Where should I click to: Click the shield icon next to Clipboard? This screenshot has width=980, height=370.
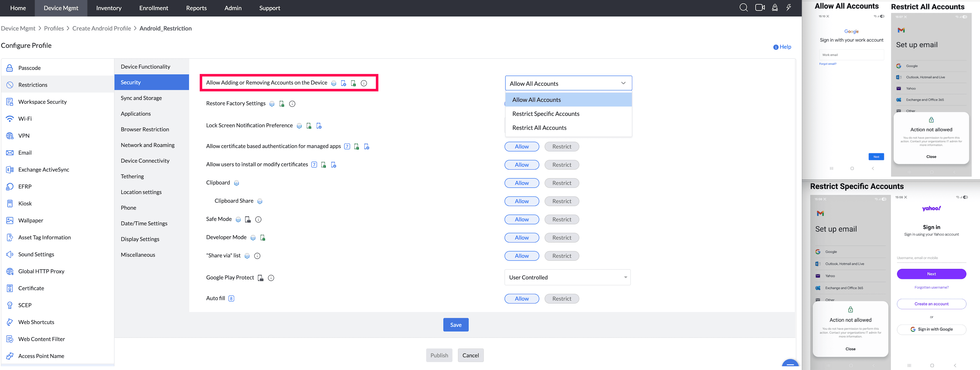click(236, 183)
